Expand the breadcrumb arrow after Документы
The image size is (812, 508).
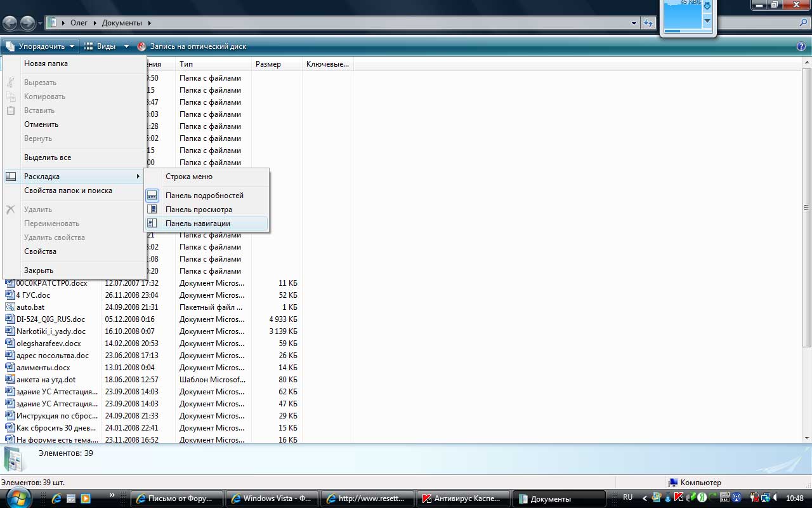[x=149, y=23]
